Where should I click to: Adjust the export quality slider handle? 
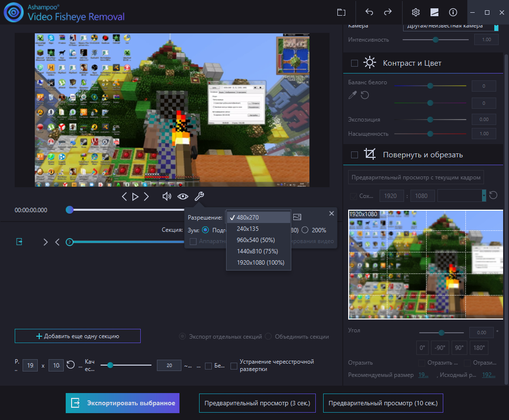tap(110, 365)
